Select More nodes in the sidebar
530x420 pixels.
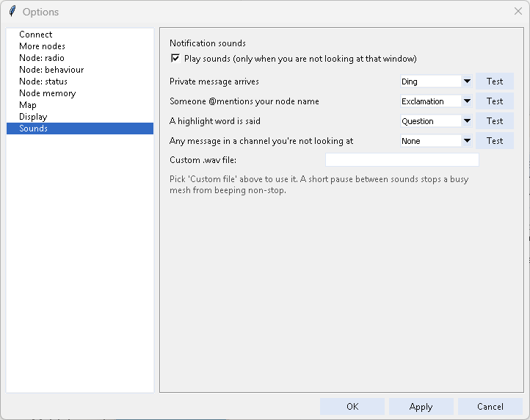coord(80,46)
